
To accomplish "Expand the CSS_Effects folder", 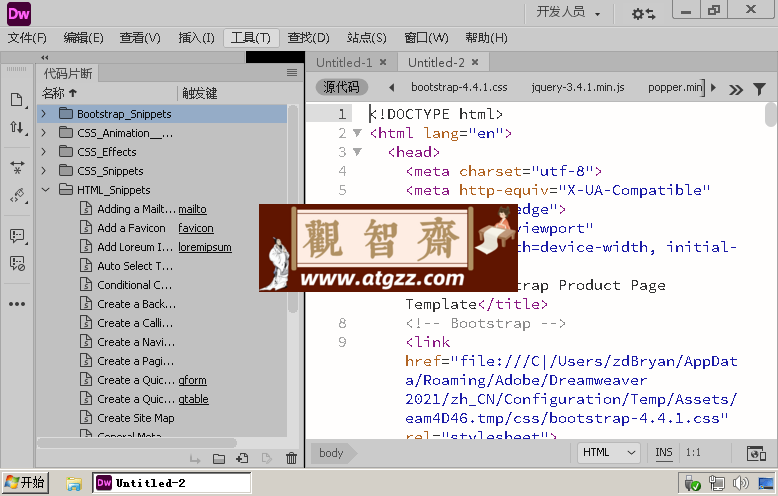I will [x=44, y=152].
